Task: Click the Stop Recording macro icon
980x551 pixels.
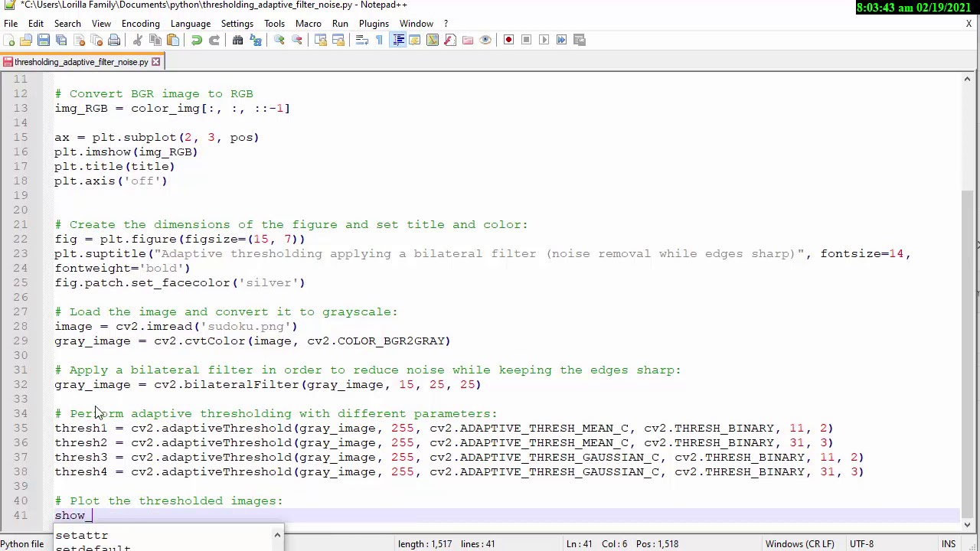Action: [x=526, y=40]
